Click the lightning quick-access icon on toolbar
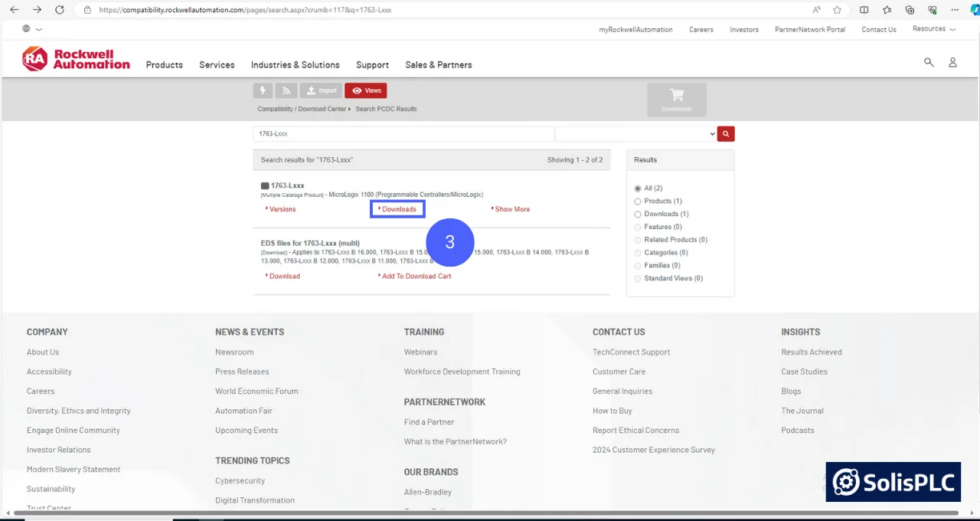980x521 pixels. [263, 90]
